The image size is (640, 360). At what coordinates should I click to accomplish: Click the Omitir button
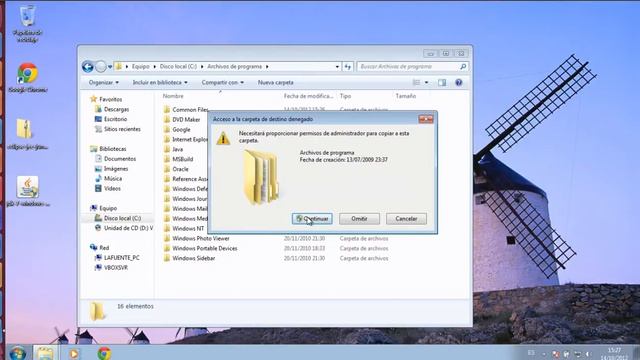coord(359,219)
